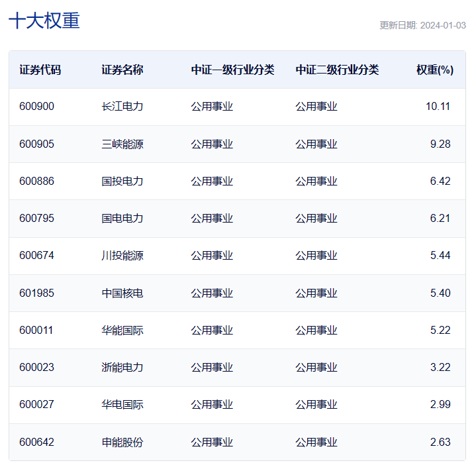
Task: Open stock code 600900
Action: point(37,107)
